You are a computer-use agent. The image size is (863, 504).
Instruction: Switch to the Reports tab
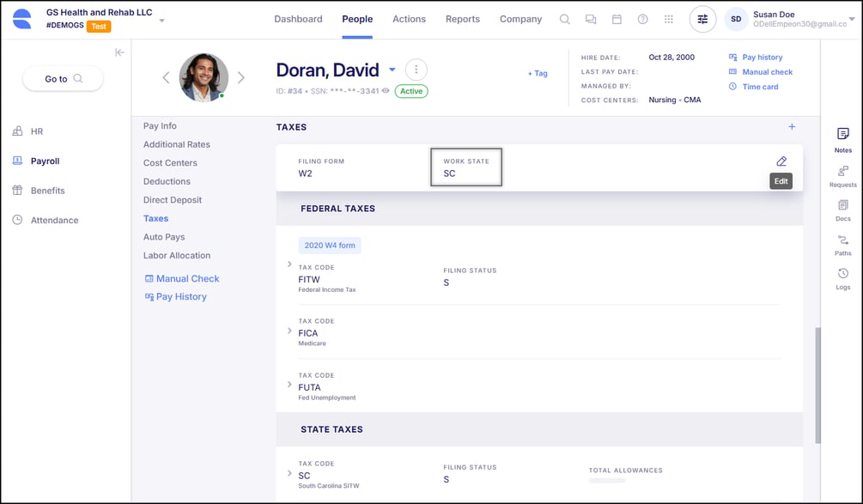click(x=462, y=19)
